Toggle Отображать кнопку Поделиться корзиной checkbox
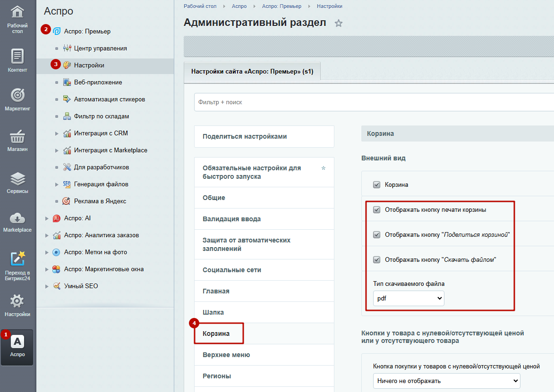 coord(376,234)
